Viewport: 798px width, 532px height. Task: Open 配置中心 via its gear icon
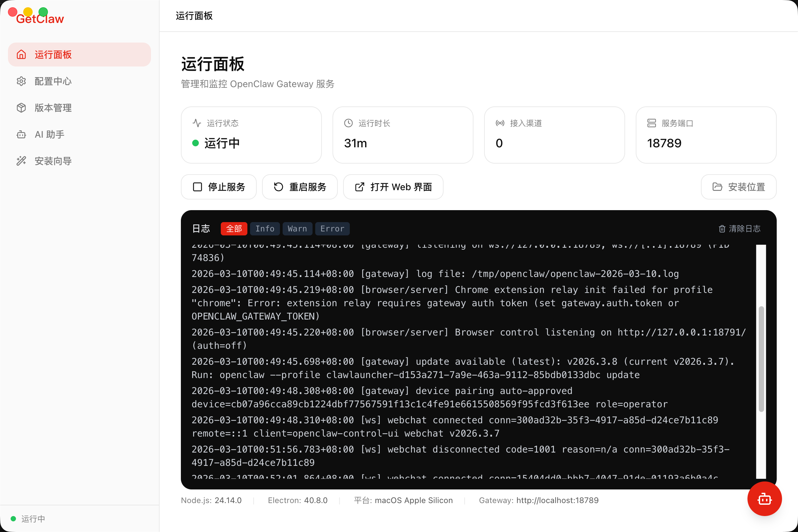[x=21, y=81]
